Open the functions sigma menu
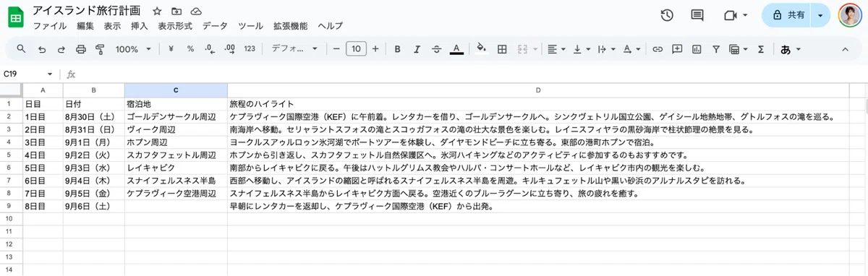868x276 pixels. [761, 49]
